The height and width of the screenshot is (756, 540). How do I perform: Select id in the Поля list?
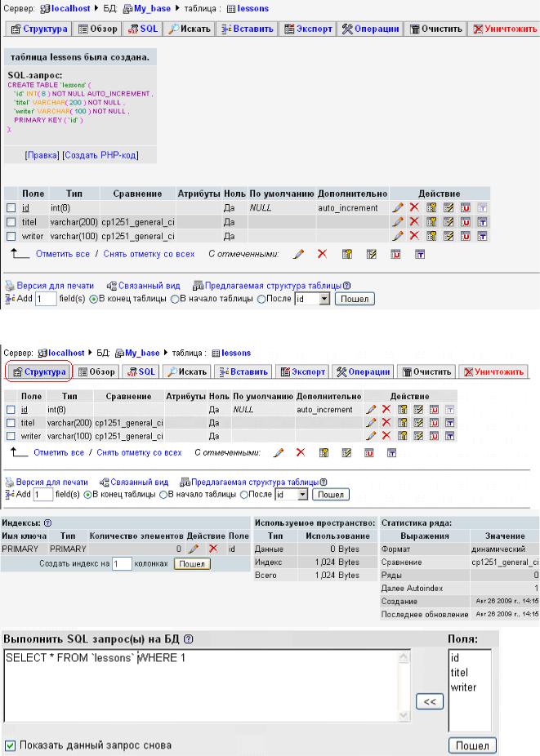click(x=455, y=658)
